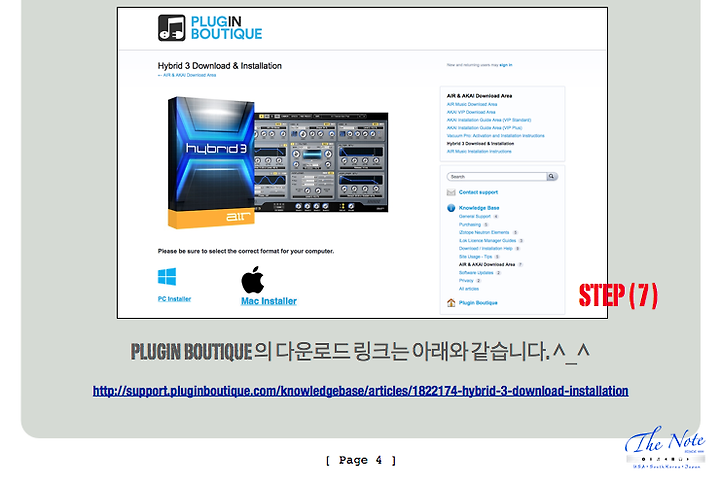Open Site Usage - Tips category
The height and width of the screenshot is (483, 720).
click(x=475, y=257)
